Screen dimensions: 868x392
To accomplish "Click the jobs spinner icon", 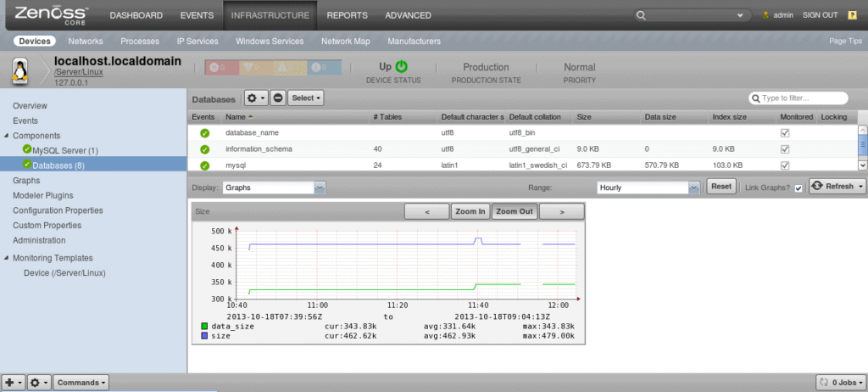I will pos(824,383).
